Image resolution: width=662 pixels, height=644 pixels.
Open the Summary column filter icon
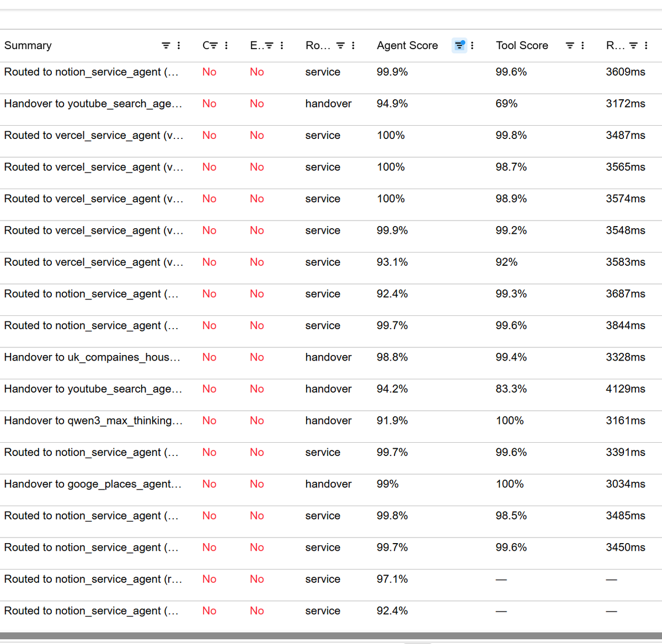pos(165,46)
